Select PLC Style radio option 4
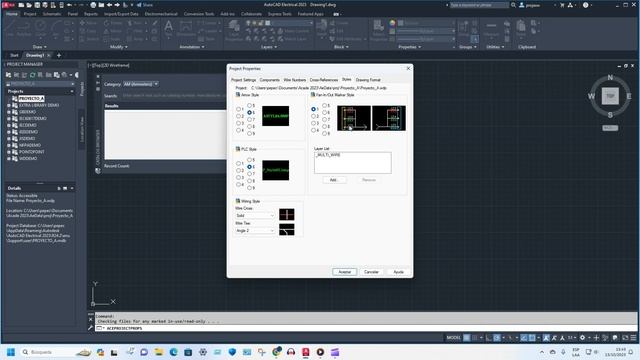Screen dimensions: 640x360 pyautogui.click(x=238, y=184)
